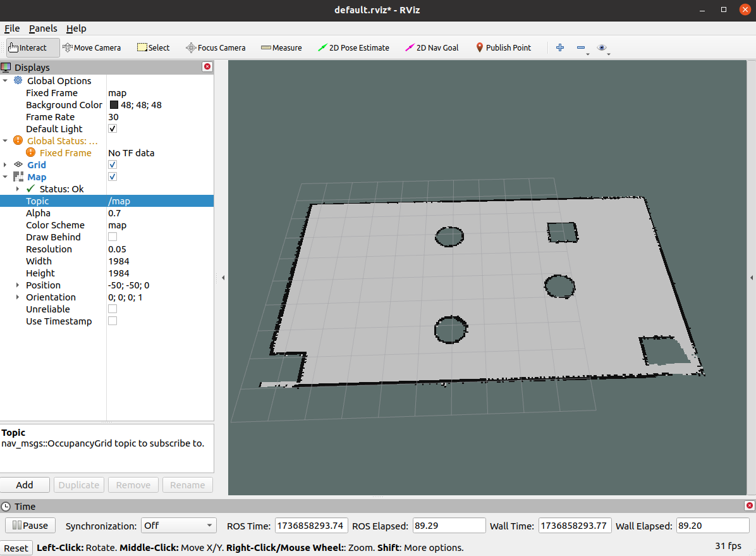Viewport: 756px width, 556px height.
Task: Activate the Move Camera tool
Action: (92, 48)
